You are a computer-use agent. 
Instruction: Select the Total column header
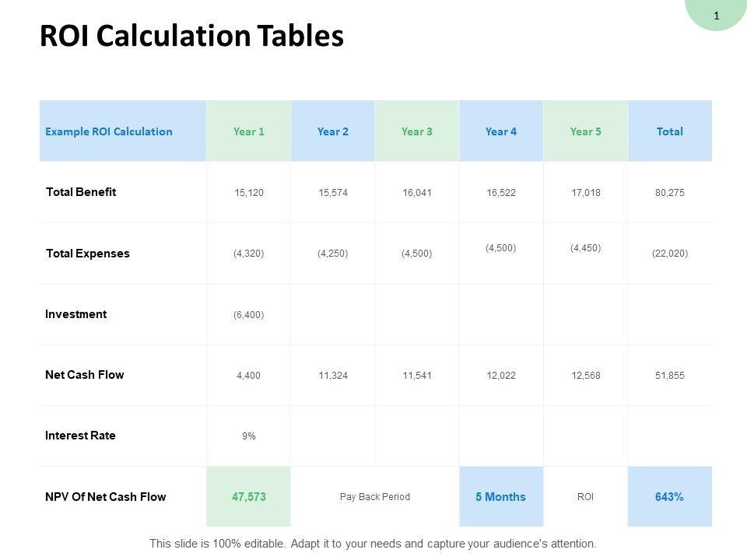click(669, 131)
